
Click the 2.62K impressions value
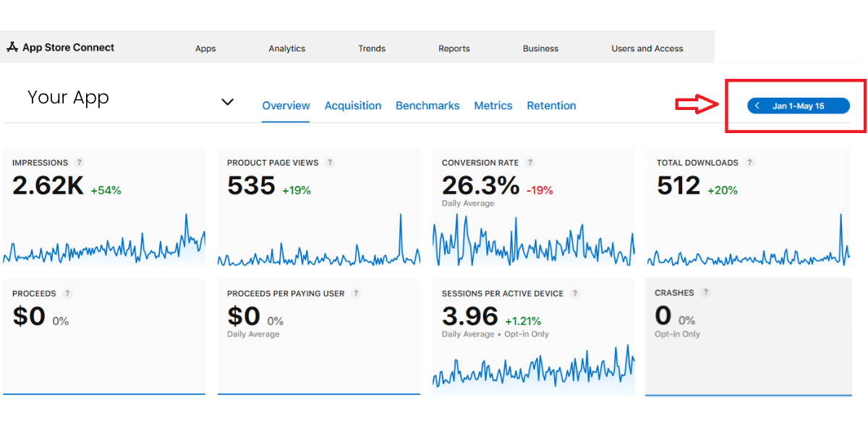(48, 187)
